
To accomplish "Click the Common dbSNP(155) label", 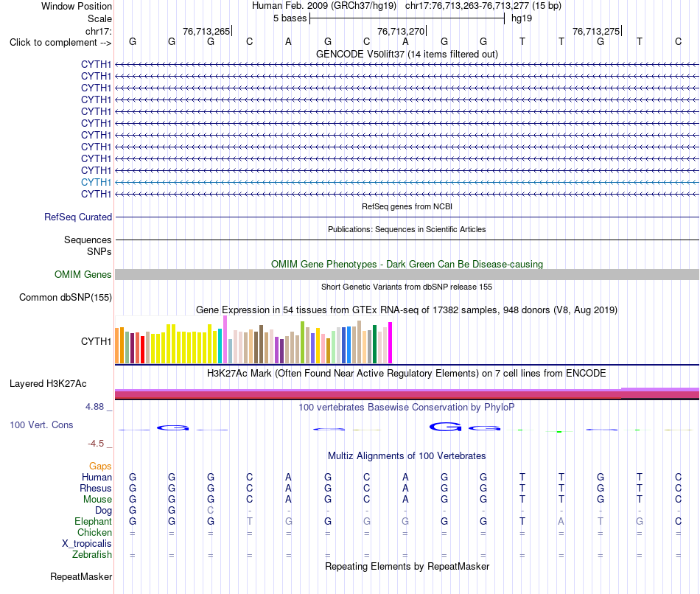I will (66, 298).
